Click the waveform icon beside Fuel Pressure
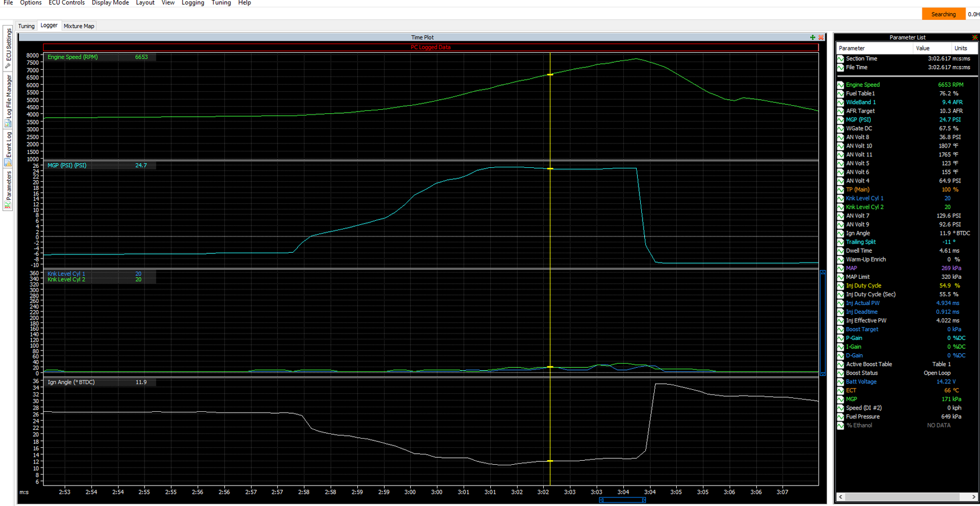The width and height of the screenshot is (980, 506). coord(841,417)
